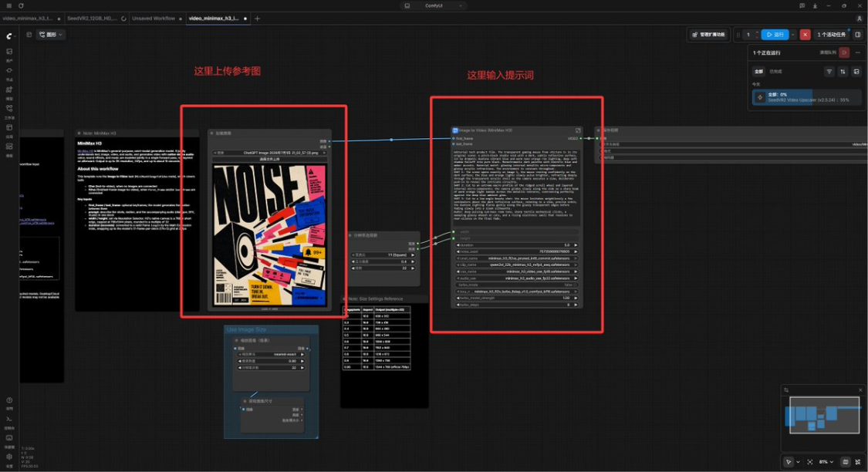Select the active video_minimax_h3 tab
Screen dimensions: 868x472
(x=214, y=19)
